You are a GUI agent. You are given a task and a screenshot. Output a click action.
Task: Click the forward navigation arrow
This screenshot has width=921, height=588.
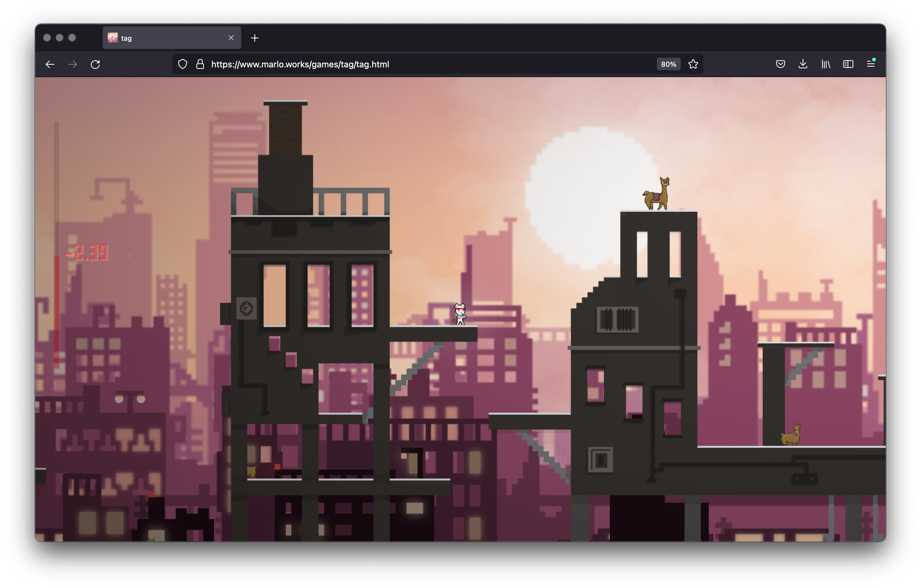(x=73, y=64)
